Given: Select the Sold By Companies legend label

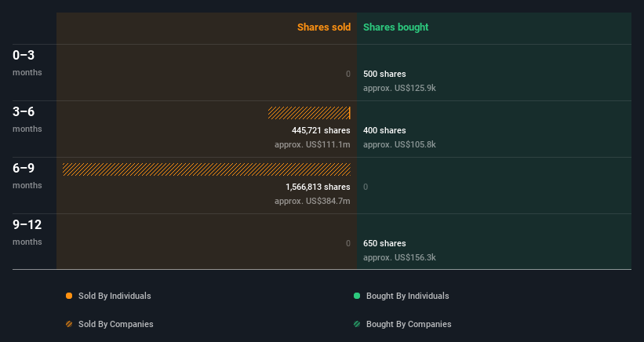Looking at the screenshot, I should click(116, 324).
